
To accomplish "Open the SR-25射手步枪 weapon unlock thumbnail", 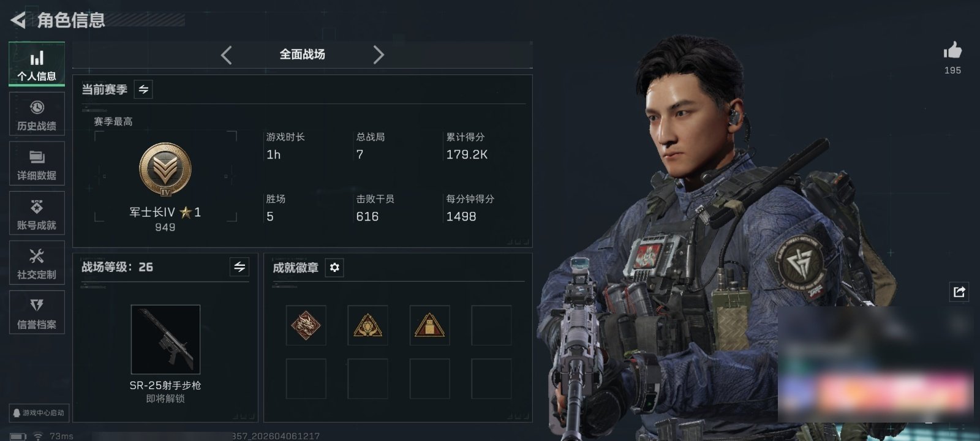I will click(x=165, y=339).
